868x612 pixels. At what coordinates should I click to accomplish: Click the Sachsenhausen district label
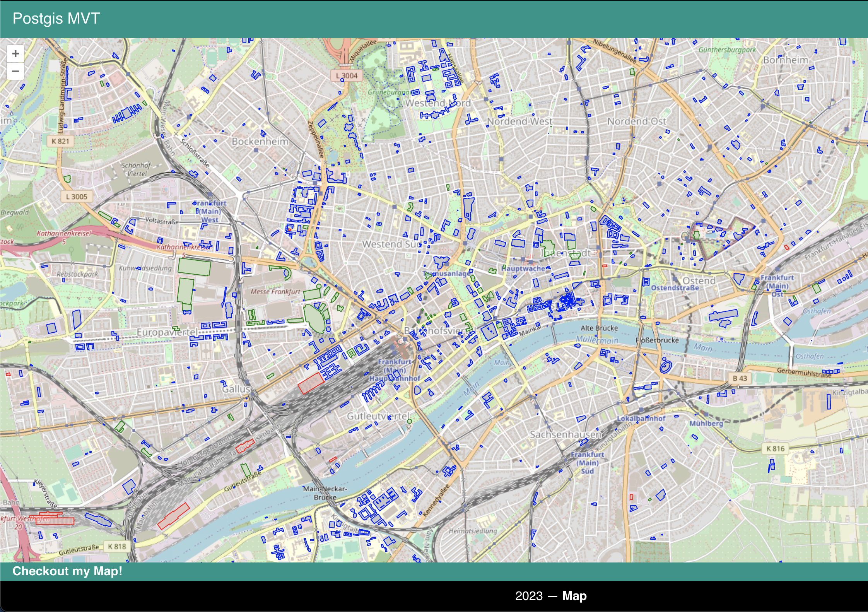[x=566, y=434]
